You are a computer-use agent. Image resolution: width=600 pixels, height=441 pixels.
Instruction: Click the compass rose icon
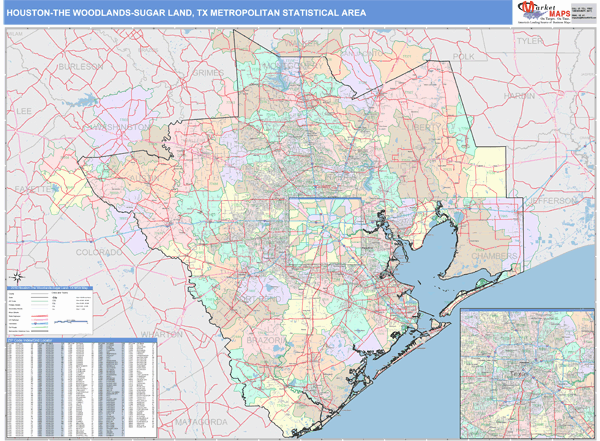tap(17, 277)
